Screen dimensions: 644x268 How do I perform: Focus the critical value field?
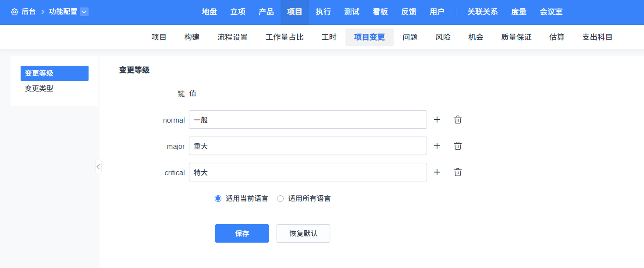coord(308,172)
